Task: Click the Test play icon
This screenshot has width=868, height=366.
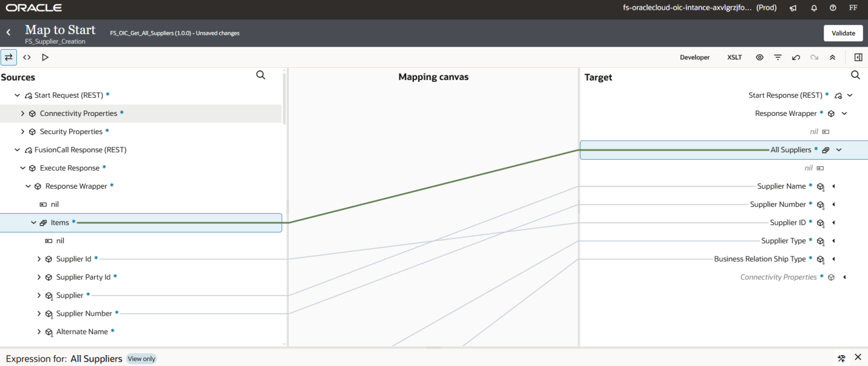Action: [45, 57]
